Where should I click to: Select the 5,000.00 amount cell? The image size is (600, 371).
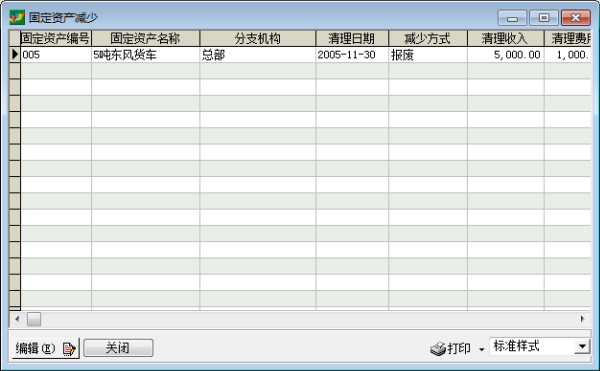pyautogui.click(x=505, y=55)
